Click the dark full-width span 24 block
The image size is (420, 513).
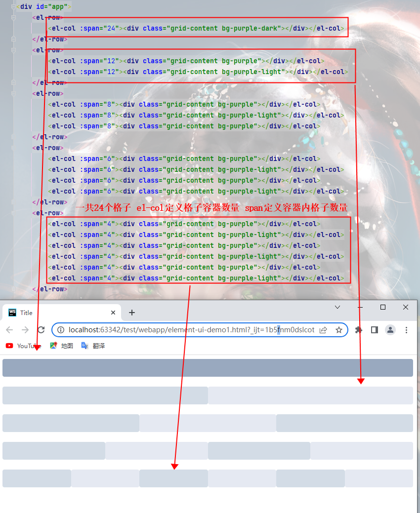(208, 368)
